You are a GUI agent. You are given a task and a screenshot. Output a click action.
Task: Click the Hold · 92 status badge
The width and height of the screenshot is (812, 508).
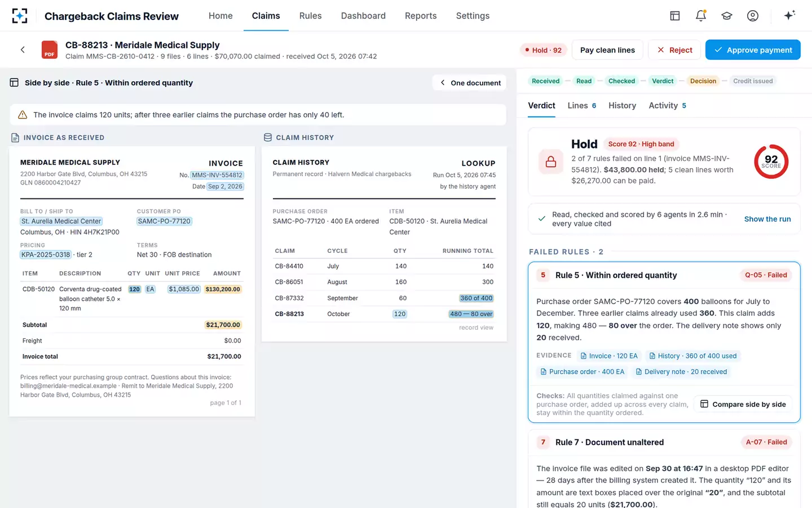coord(543,50)
